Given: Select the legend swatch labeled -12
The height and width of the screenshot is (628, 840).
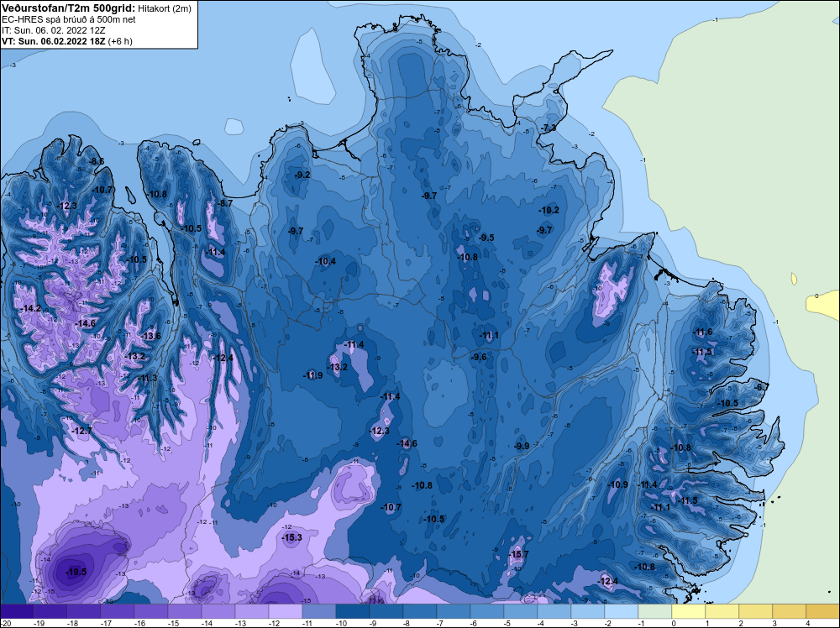Looking at the screenshot, I should (x=286, y=611).
